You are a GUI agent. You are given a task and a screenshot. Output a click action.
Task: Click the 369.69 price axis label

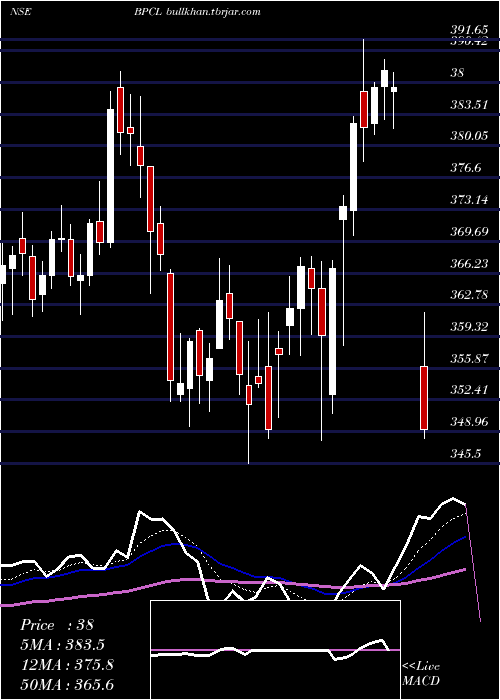point(468,232)
